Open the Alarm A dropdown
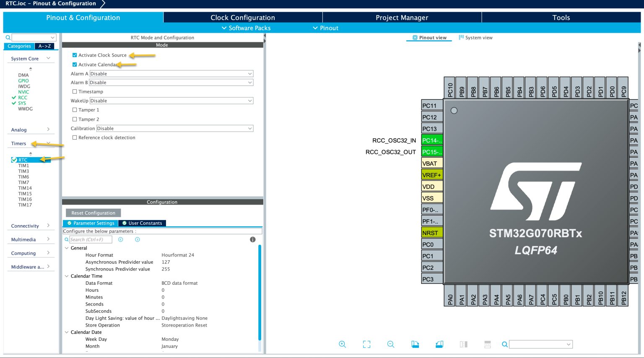 coord(171,74)
